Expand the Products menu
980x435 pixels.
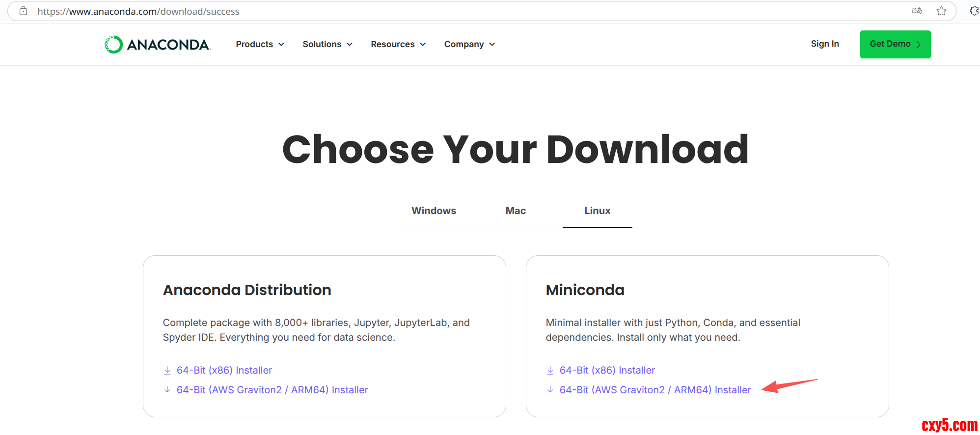pyautogui.click(x=260, y=44)
